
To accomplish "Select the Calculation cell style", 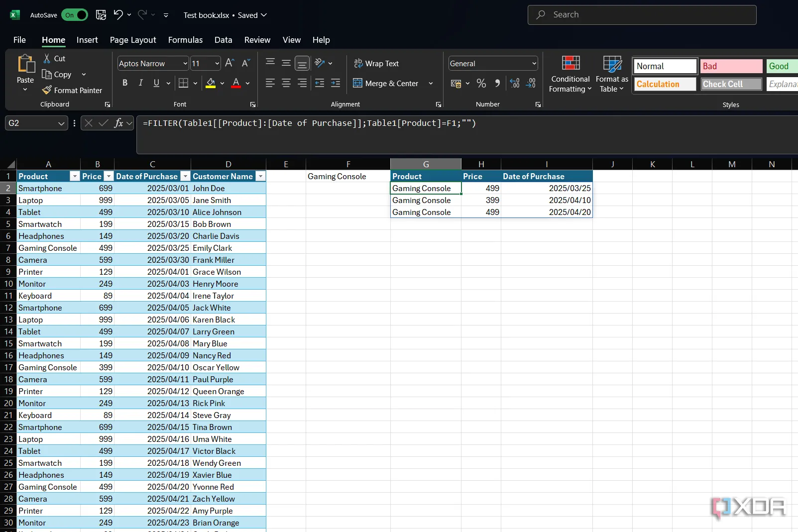I will point(665,84).
